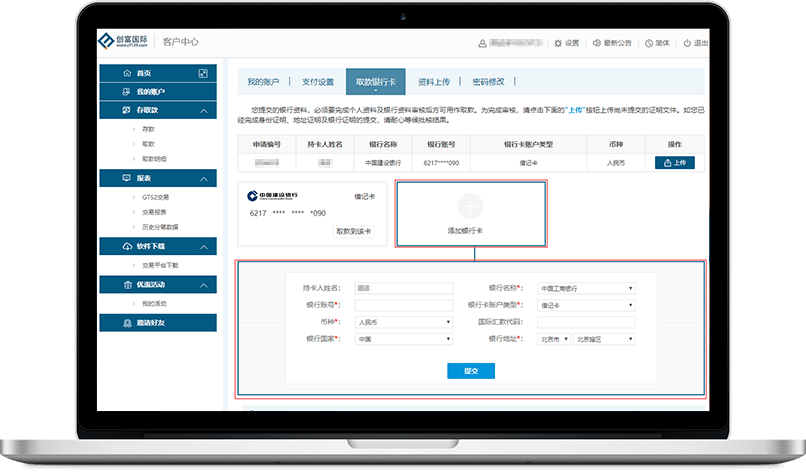Click the 持卡人姓名 input field
The height and width of the screenshot is (472, 806).
(x=404, y=288)
